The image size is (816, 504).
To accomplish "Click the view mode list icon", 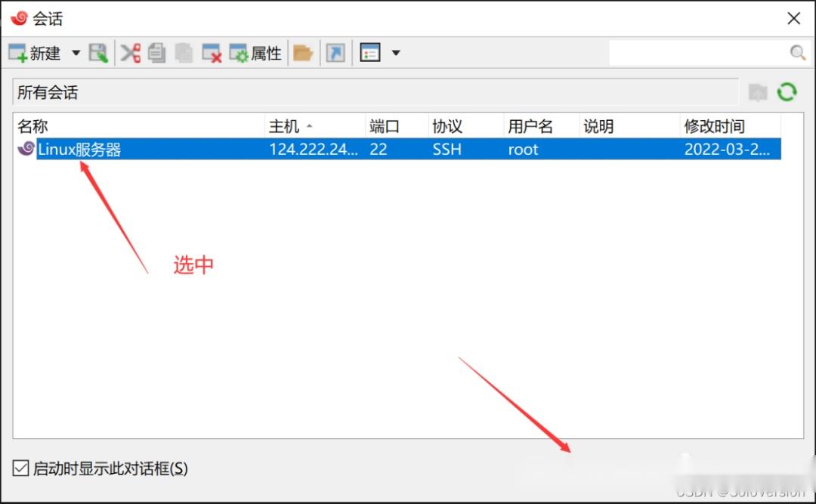I will (x=370, y=53).
